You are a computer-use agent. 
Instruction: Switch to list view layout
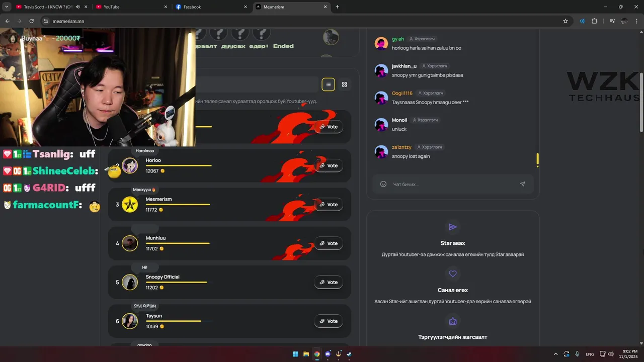[x=328, y=84]
